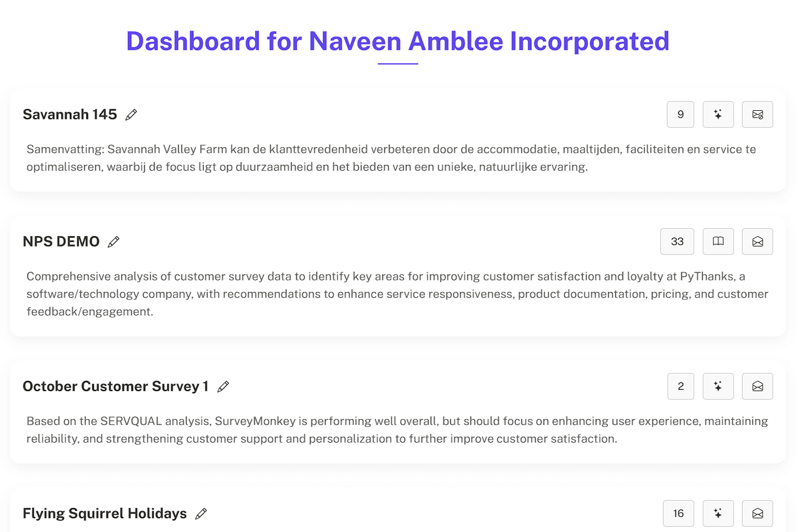Open the book icon for NPS DEMO
Screen dimensions: 798x532
pyautogui.click(x=718, y=242)
